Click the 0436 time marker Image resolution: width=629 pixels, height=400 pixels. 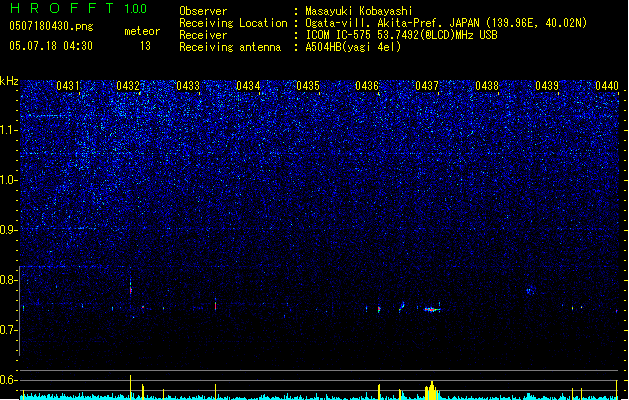pyautogui.click(x=367, y=86)
